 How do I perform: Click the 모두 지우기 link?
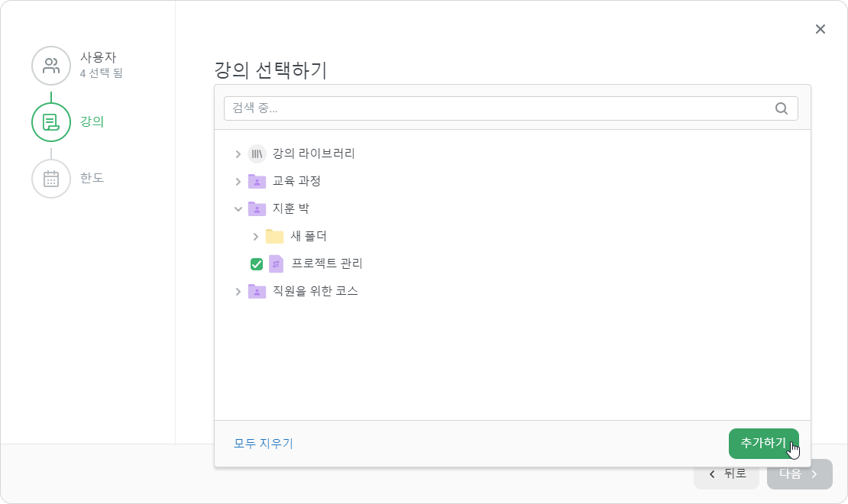point(264,444)
